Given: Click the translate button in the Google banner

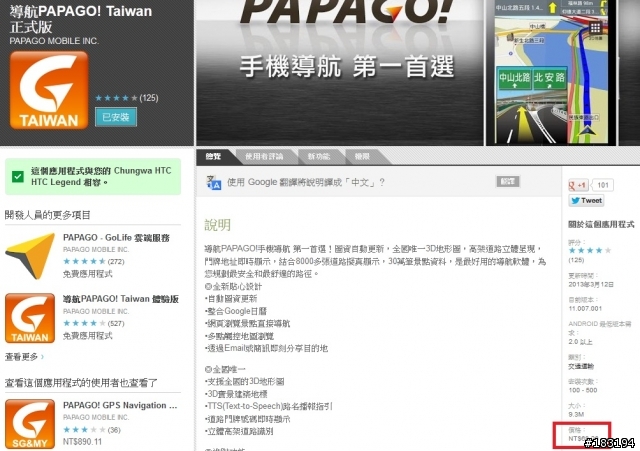Looking at the screenshot, I should (x=507, y=182).
